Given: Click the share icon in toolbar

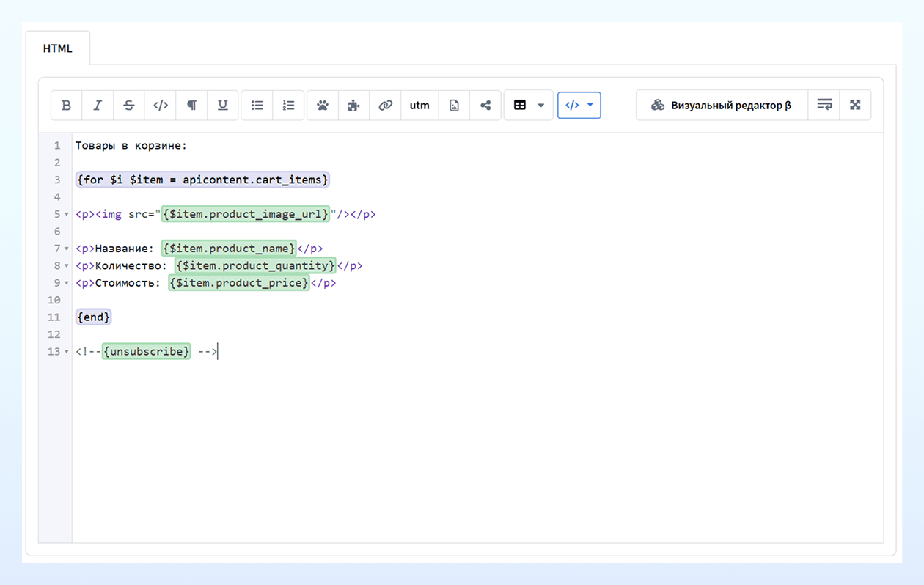Looking at the screenshot, I should tap(485, 106).
